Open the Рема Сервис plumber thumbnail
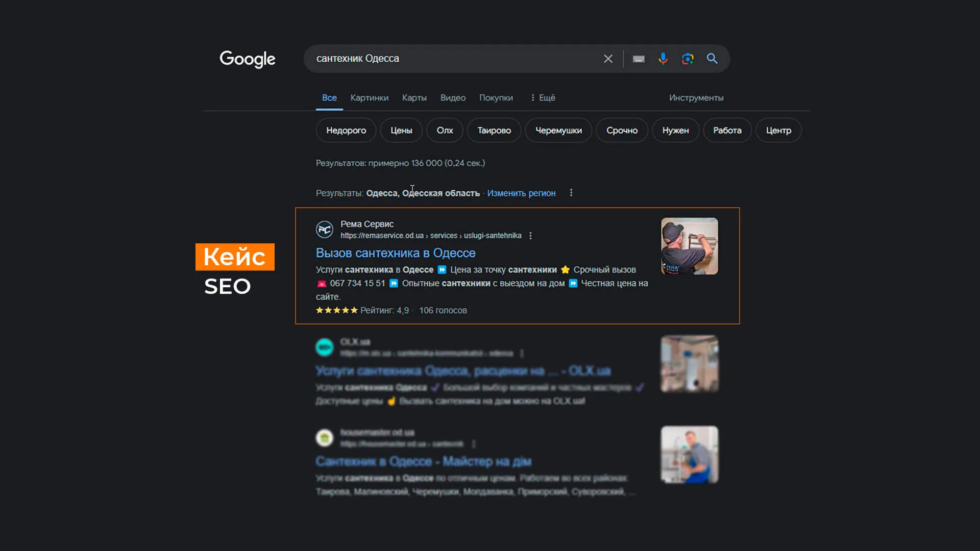The width and height of the screenshot is (980, 551). click(x=690, y=246)
